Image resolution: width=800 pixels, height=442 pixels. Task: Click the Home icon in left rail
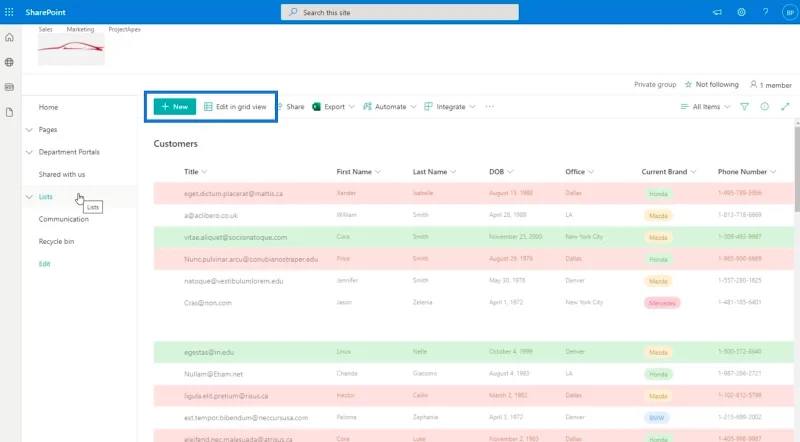coord(9,37)
